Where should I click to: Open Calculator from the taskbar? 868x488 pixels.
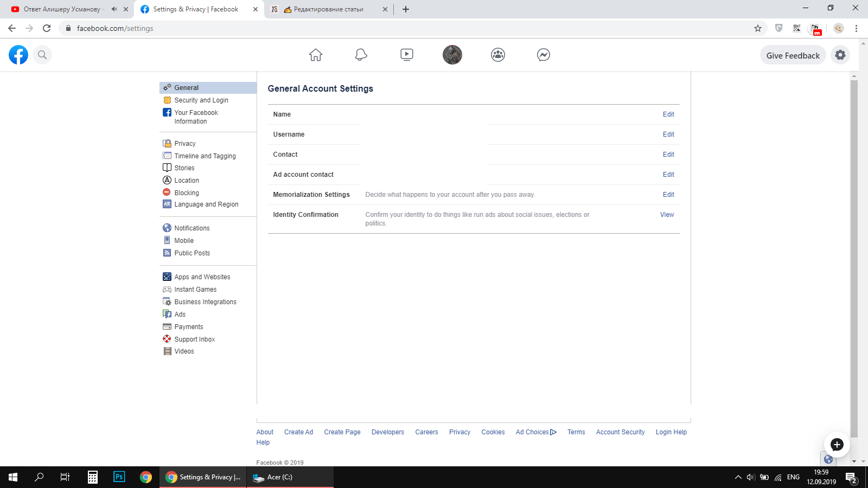pyautogui.click(x=93, y=477)
